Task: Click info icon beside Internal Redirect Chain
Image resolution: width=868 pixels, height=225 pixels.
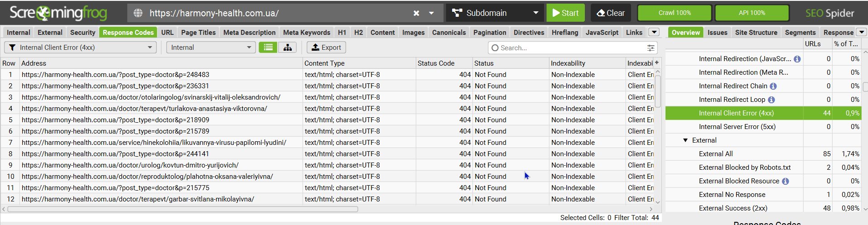Action: point(773,86)
